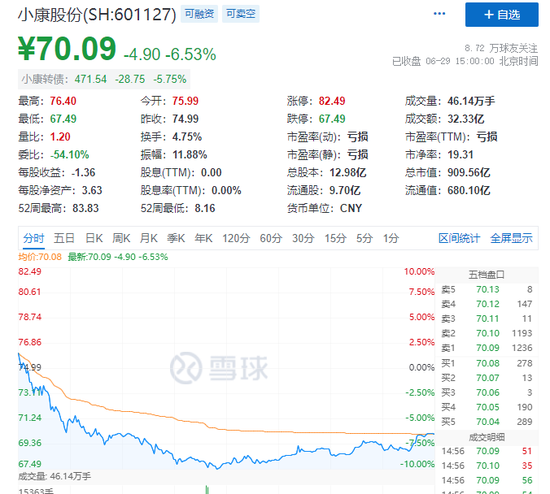
Task: Click the 14:56 trade with volume 51
Action: tap(487, 451)
